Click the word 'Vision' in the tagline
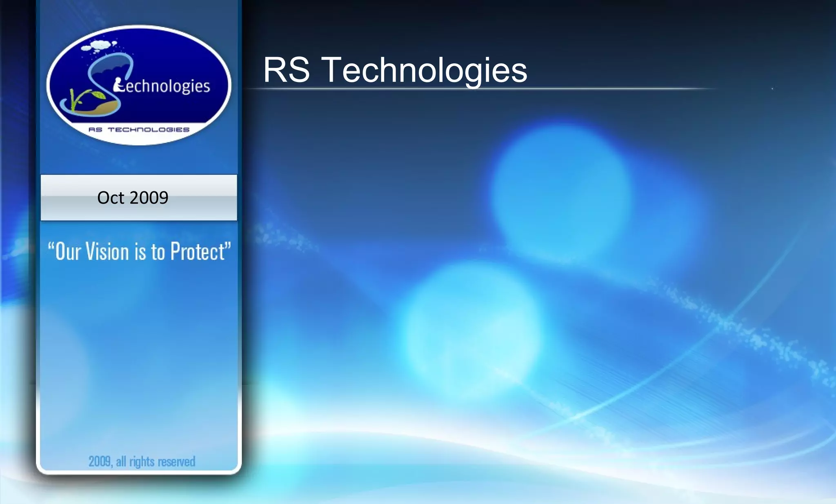Image resolution: width=836 pixels, height=504 pixels. coord(107,251)
